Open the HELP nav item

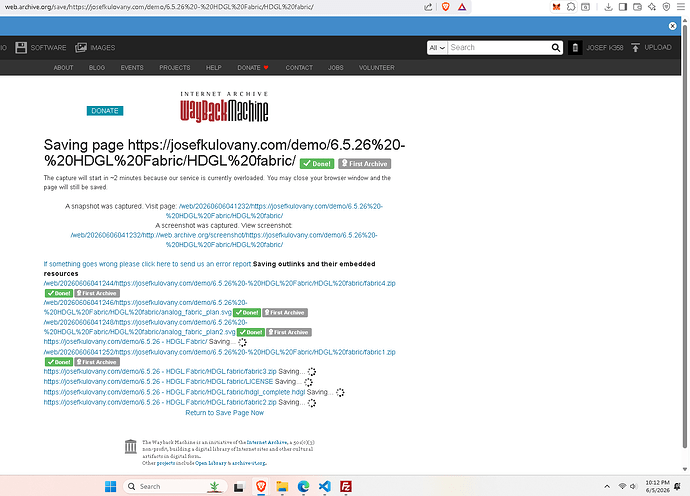[213, 68]
